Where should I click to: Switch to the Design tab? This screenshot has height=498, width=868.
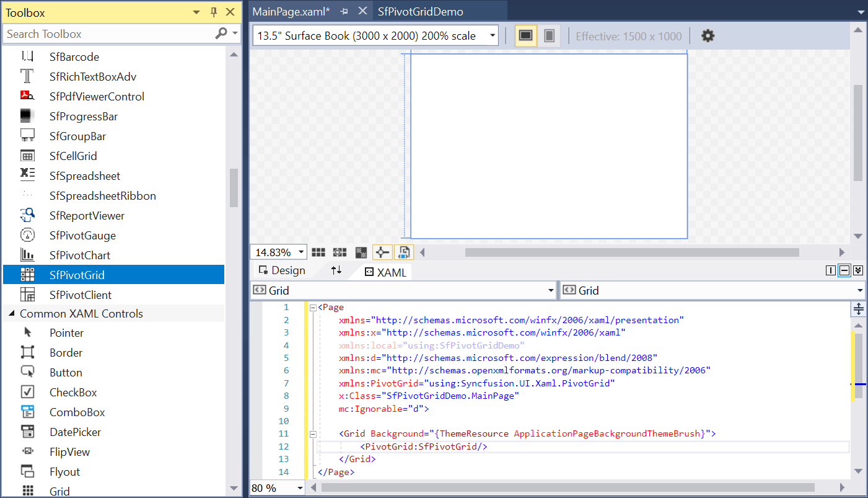[x=282, y=270]
